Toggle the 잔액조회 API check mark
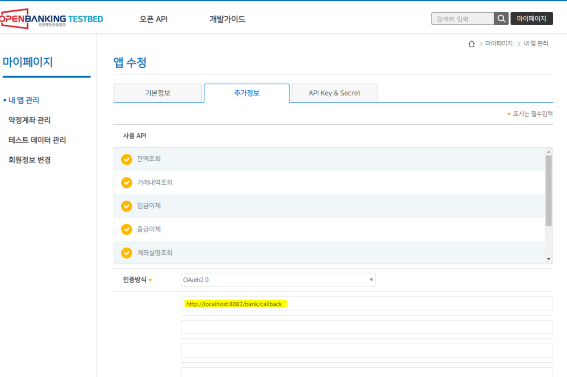The height and width of the screenshot is (377, 567). point(127,159)
